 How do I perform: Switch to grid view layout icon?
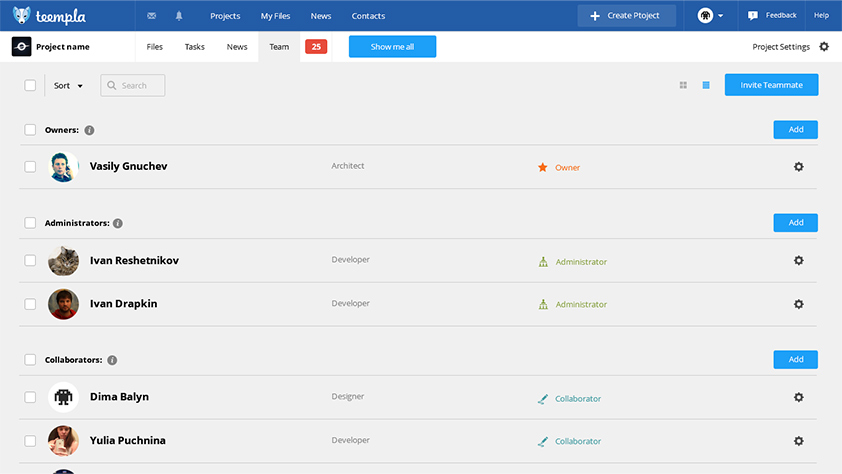[x=683, y=85]
